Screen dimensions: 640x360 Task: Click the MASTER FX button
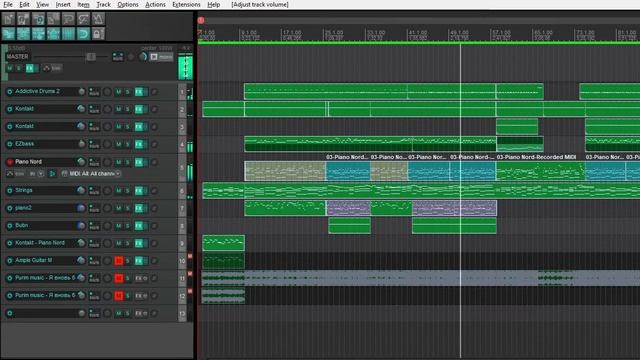click(30, 68)
